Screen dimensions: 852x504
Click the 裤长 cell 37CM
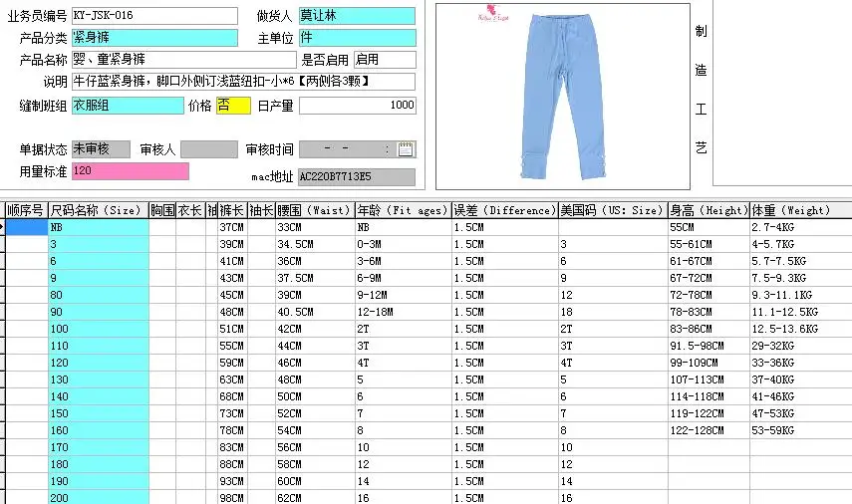(232, 227)
